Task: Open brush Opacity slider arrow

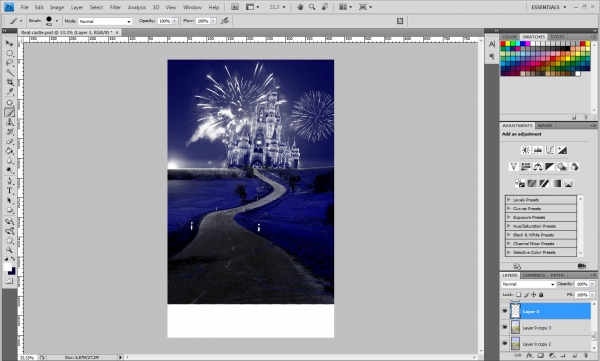Action: click(175, 21)
